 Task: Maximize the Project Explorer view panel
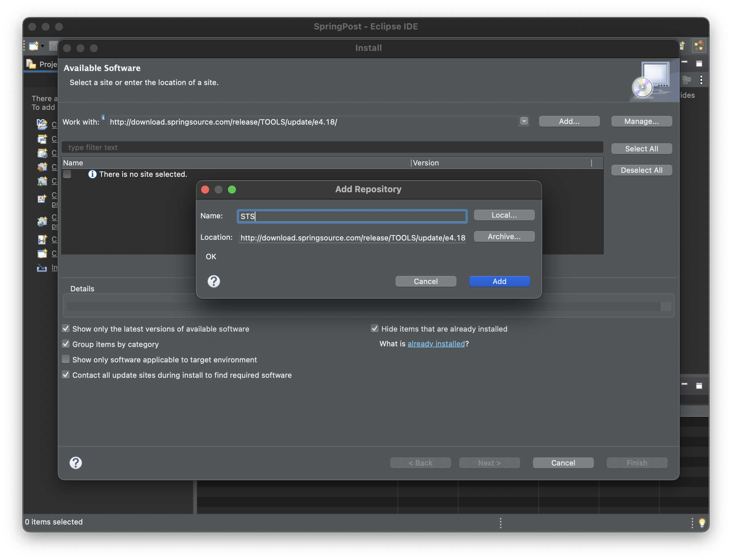(x=699, y=64)
